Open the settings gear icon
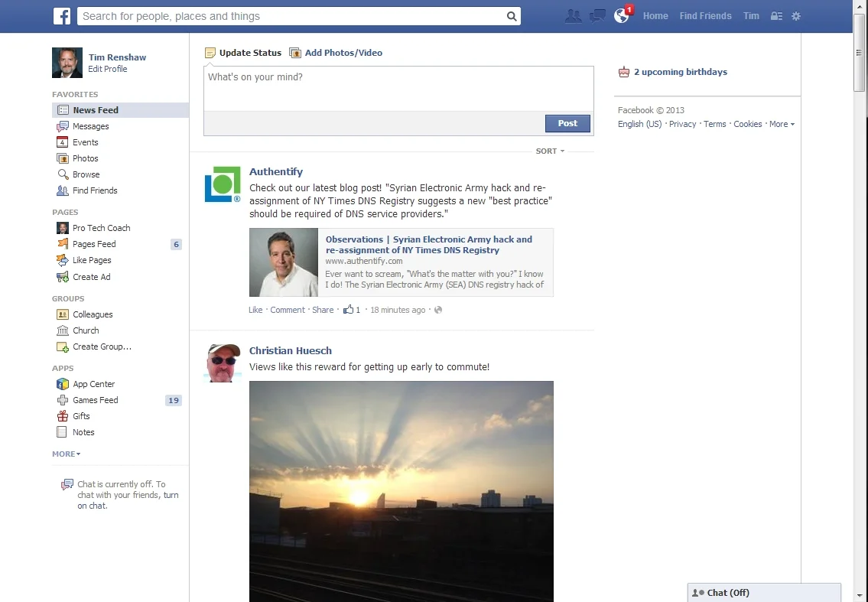Screen dimensions: 868x602 (796, 16)
